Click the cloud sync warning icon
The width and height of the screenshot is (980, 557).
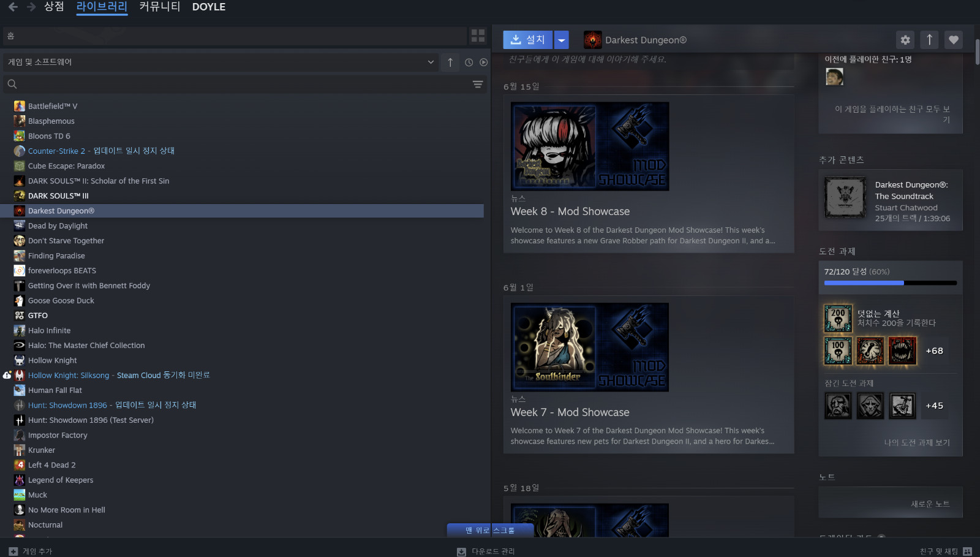pos(7,375)
